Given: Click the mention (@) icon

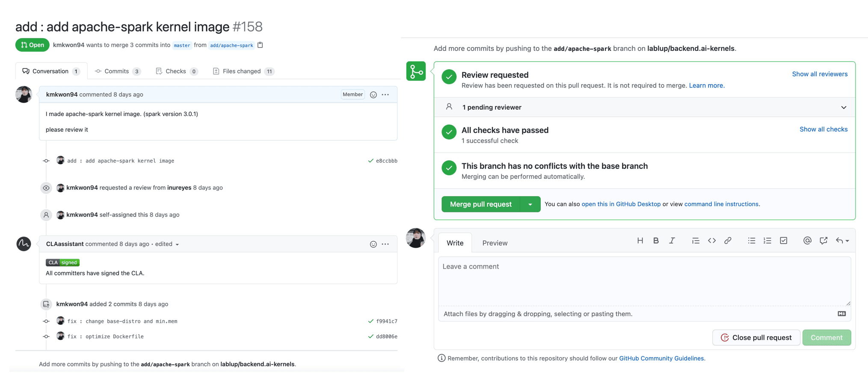Looking at the screenshot, I should click(x=807, y=241).
